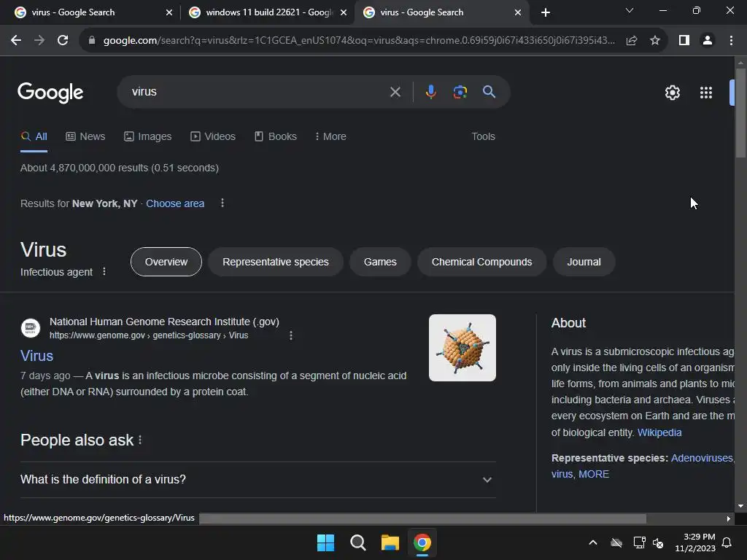Open the Chrome side panel
Viewport: 747px width, 560px height.
coord(684,41)
